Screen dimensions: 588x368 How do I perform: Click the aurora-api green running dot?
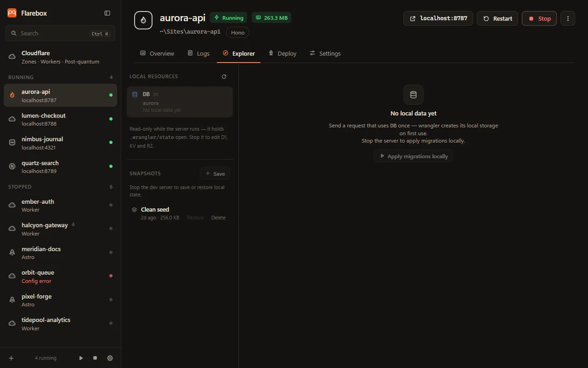pyautogui.click(x=111, y=95)
